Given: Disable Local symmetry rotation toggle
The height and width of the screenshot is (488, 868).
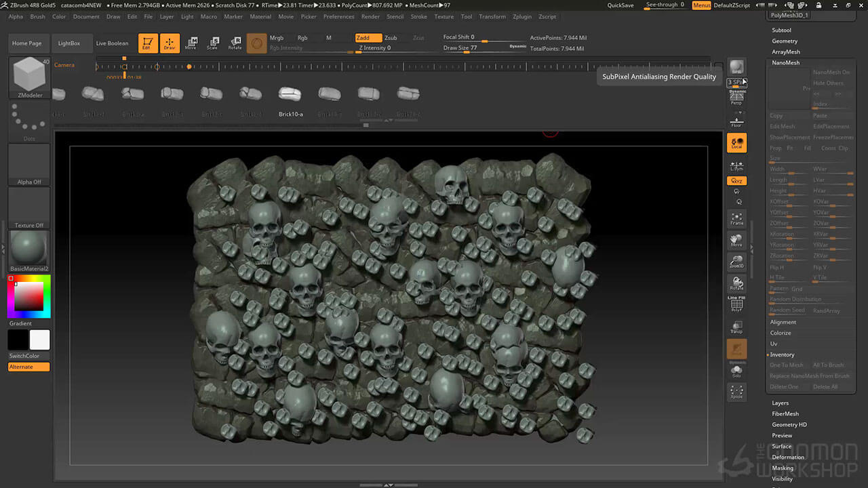Looking at the screenshot, I should coord(736,143).
